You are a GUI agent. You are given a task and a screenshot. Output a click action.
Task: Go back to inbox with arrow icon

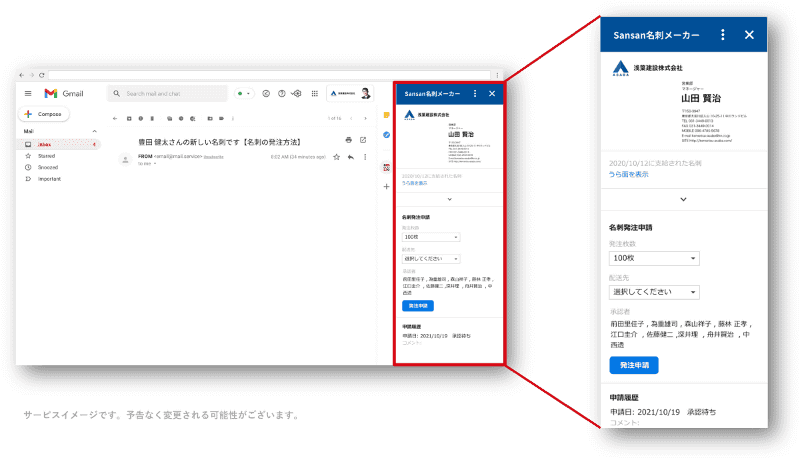click(x=115, y=118)
